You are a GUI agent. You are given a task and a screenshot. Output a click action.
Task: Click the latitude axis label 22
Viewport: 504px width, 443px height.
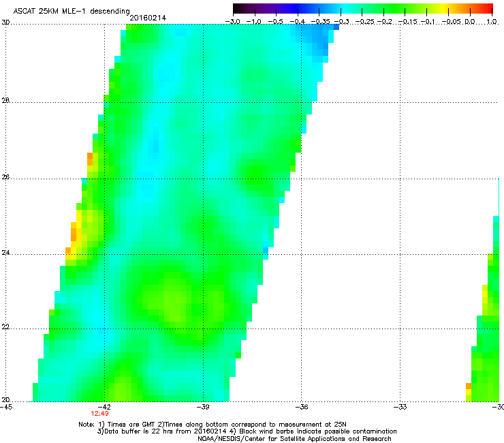(5, 327)
